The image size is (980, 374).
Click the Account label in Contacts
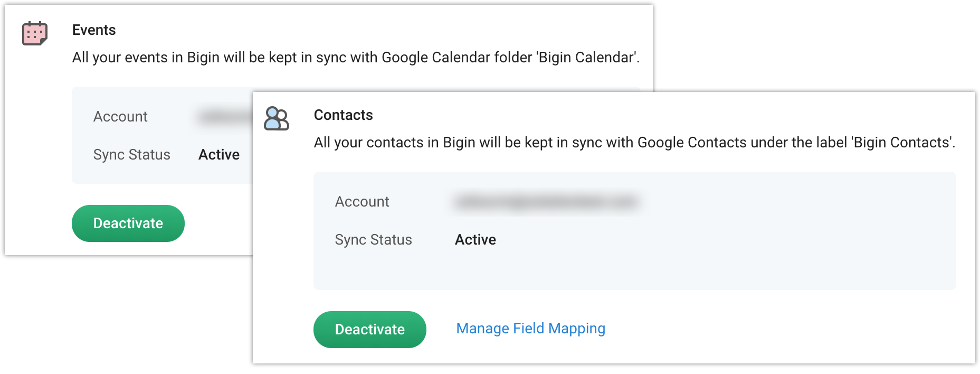coord(362,202)
